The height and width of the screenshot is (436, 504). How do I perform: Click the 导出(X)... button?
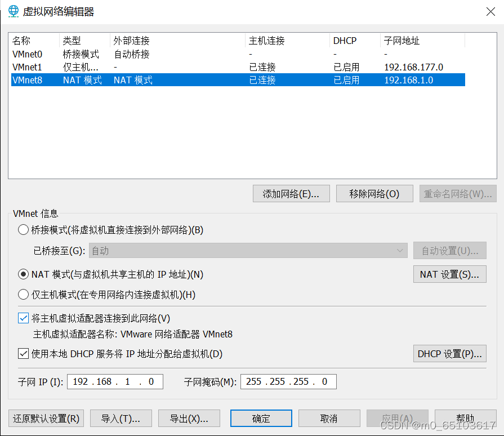pyautogui.click(x=189, y=419)
